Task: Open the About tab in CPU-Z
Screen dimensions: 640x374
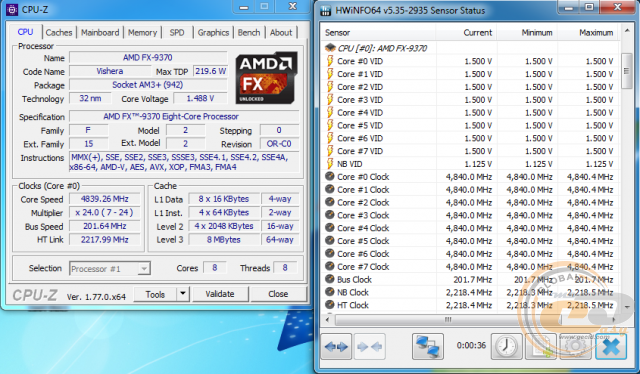Action: click(281, 33)
